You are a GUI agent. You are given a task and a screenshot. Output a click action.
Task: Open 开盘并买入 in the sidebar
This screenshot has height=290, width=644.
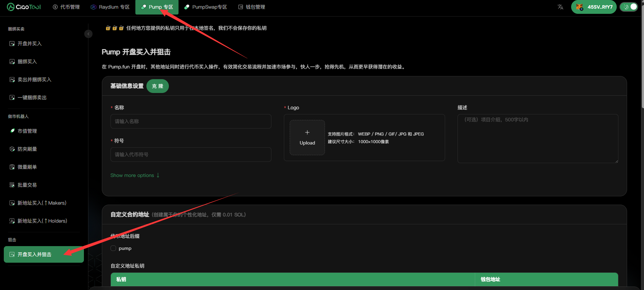pyautogui.click(x=44, y=44)
